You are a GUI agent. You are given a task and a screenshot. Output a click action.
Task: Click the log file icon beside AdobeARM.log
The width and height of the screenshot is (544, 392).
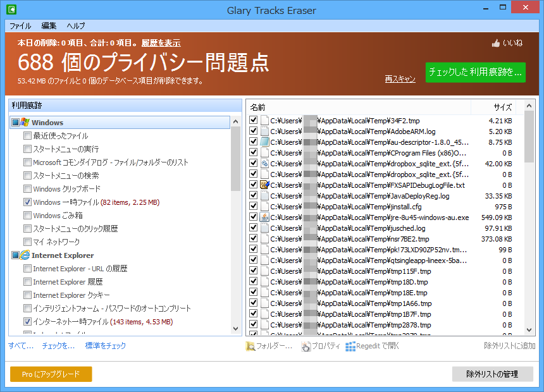tap(264, 131)
